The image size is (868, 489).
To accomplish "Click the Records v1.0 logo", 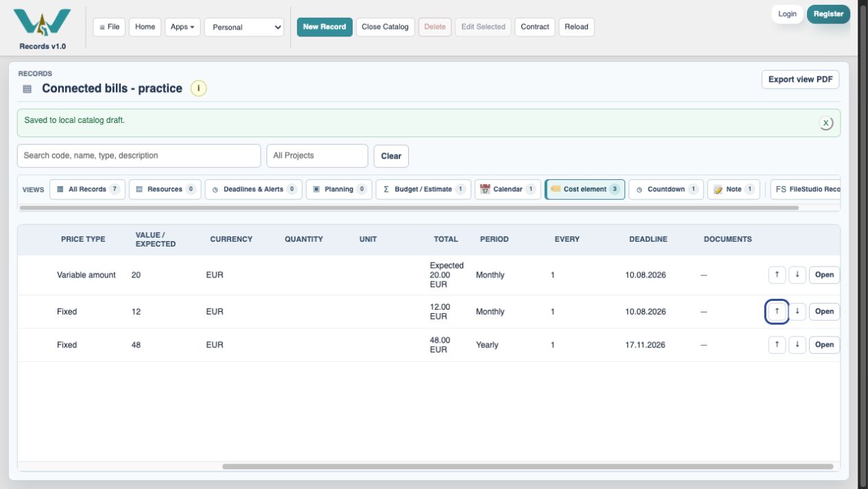I will pos(43,28).
